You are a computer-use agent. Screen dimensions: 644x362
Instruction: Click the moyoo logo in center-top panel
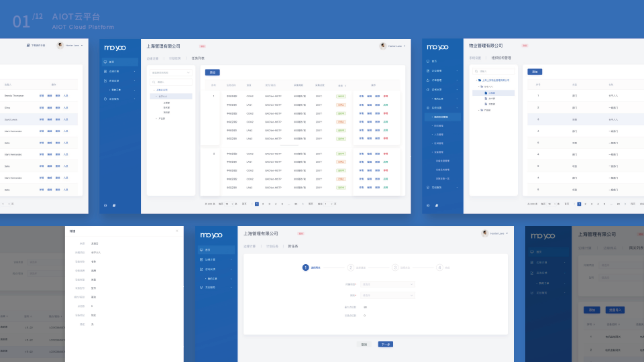click(115, 48)
